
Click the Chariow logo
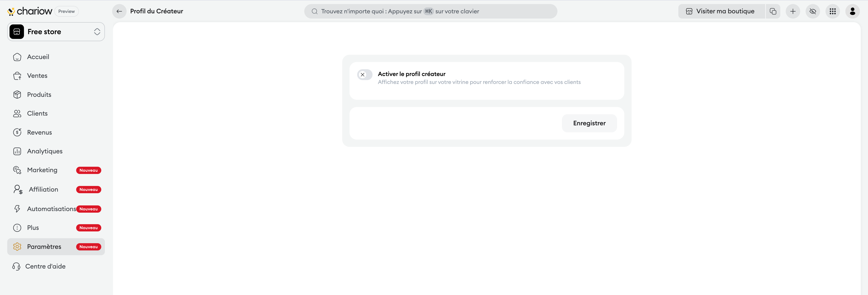(30, 11)
